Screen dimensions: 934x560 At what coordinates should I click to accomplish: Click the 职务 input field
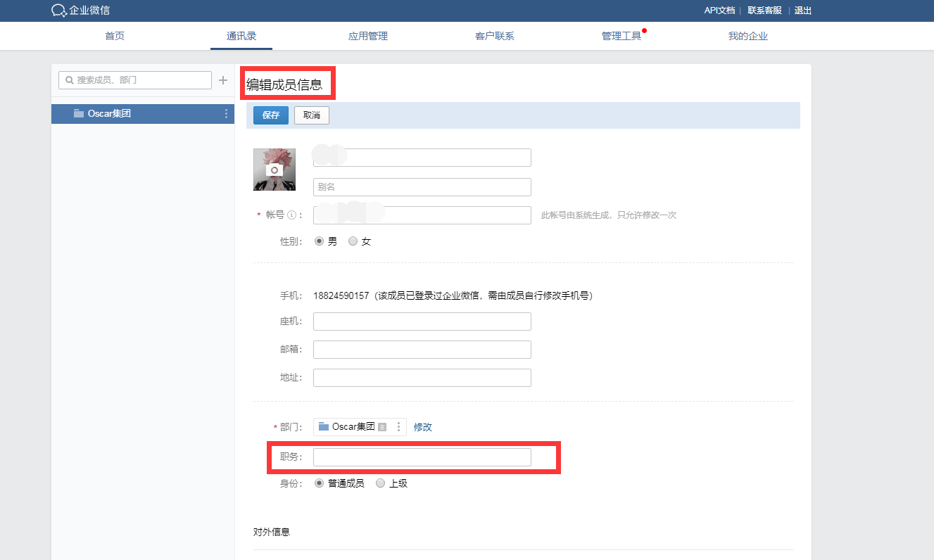click(422, 457)
